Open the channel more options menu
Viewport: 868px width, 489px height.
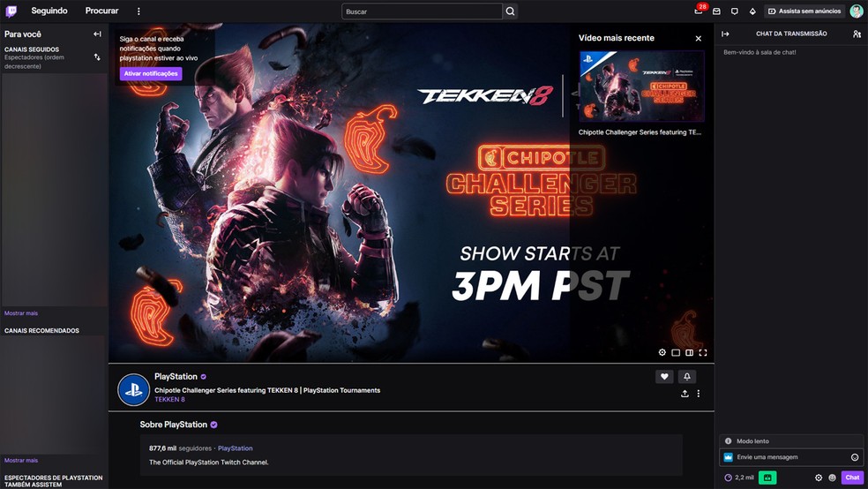(699, 393)
